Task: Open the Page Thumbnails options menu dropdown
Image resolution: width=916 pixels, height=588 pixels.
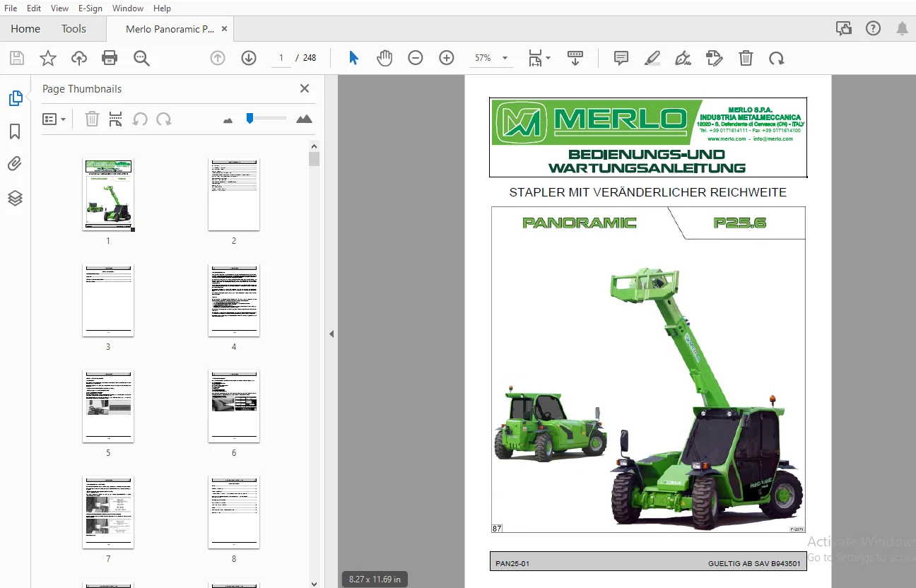Action: coord(54,119)
